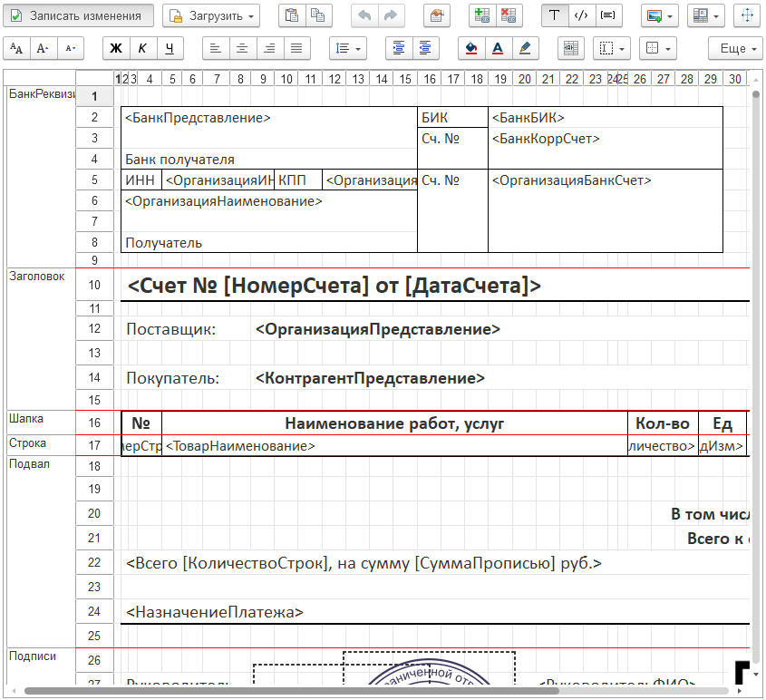Increase the font size
The image size is (766, 700).
click(x=43, y=48)
